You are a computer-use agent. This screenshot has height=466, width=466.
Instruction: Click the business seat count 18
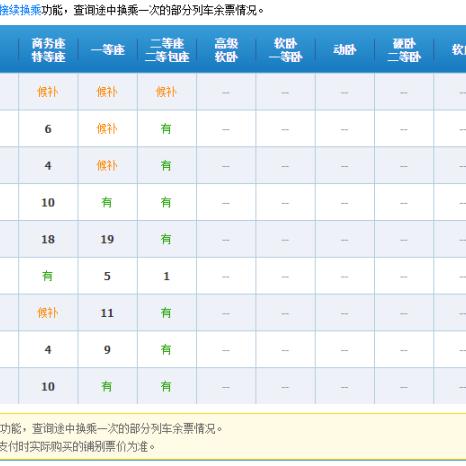pos(48,239)
